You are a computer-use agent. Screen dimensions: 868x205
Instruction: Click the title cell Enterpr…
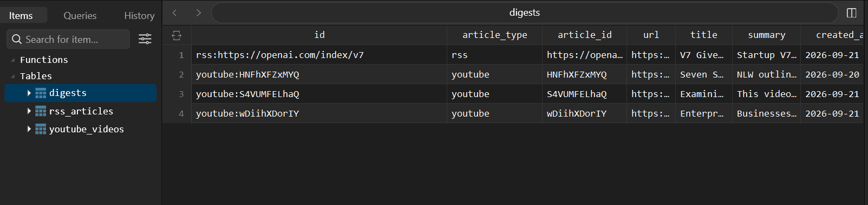704,113
